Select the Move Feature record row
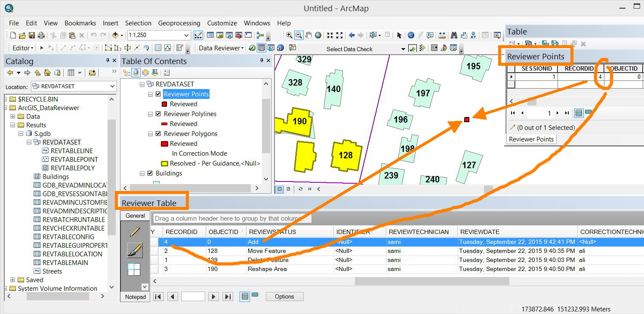This screenshot has width=644, height=314. [x=397, y=251]
